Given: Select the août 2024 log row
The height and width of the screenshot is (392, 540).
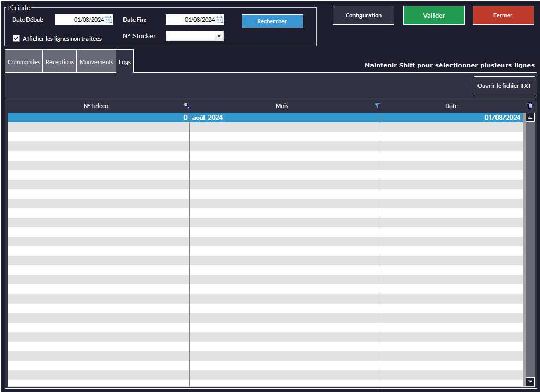Looking at the screenshot, I should [x=265, y=118].
